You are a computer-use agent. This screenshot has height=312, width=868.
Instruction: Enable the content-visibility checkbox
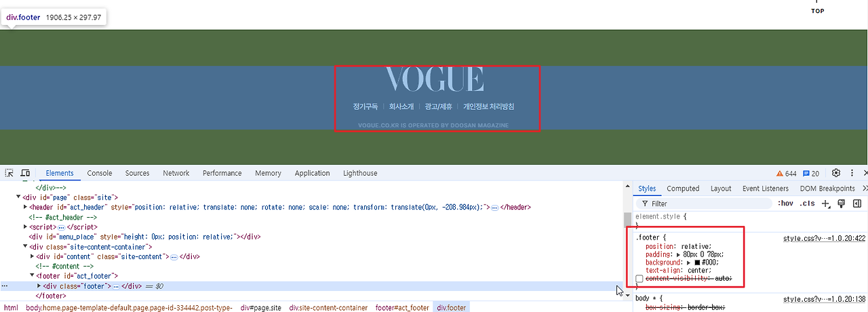coord(639,279)
